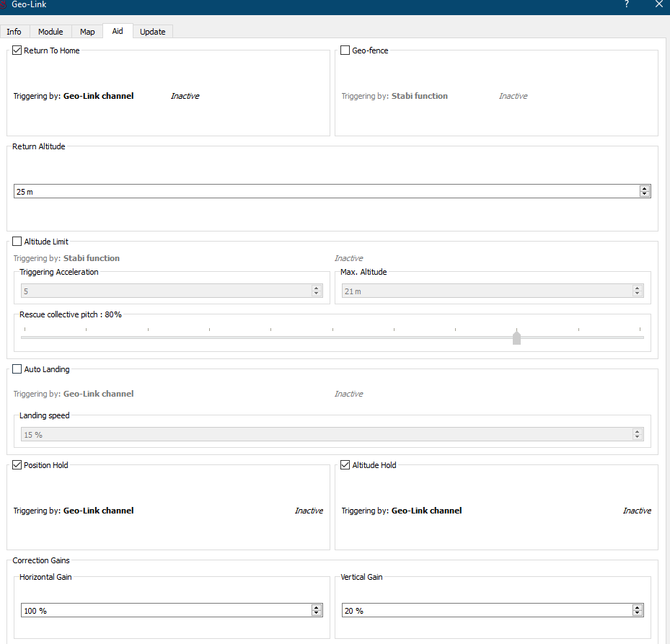This screenshot has height=644, width=670.
Task: Go to the Map tab
Action: tap(87, 32)
